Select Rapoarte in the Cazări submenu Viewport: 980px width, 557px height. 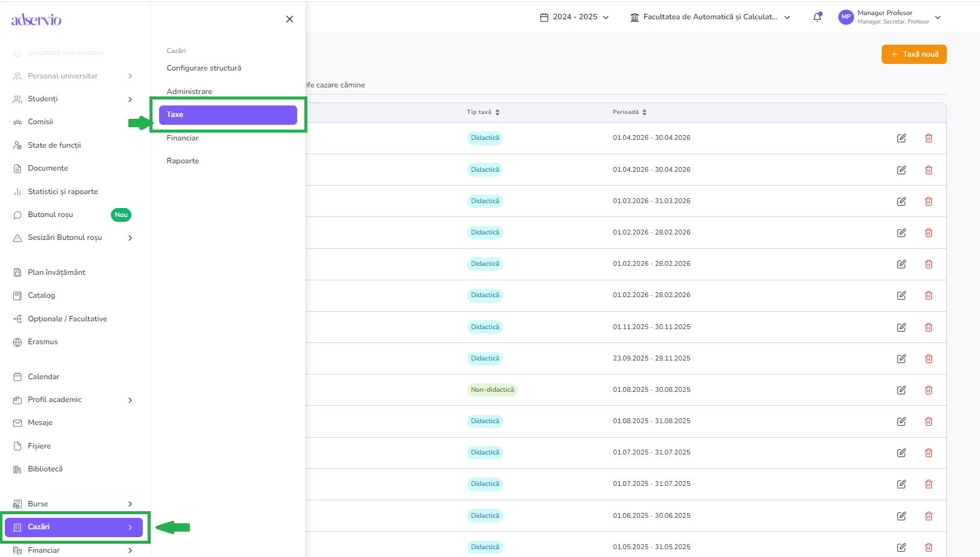pyautogui.click(x=183, y=161)
